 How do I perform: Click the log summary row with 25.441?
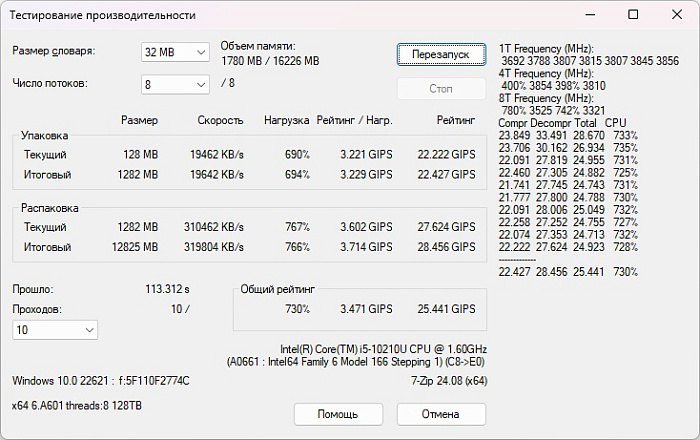coord(568,272)
